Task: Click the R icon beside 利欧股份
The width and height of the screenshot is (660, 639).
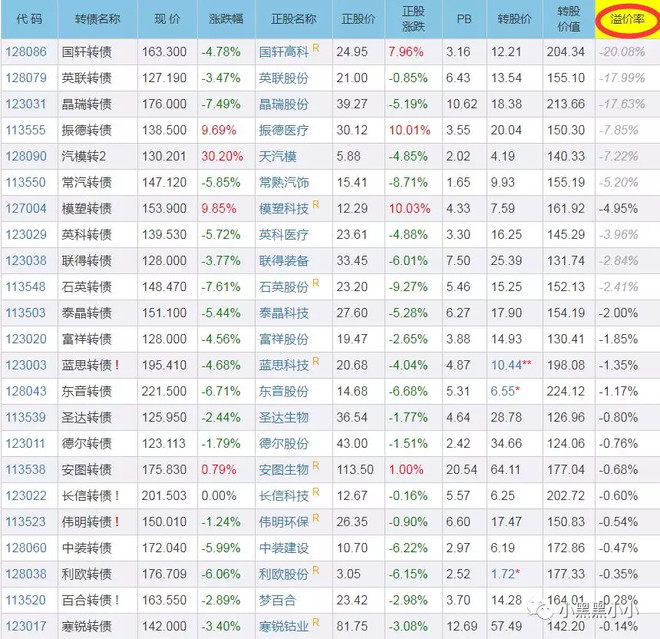Action: coord(316,570)
